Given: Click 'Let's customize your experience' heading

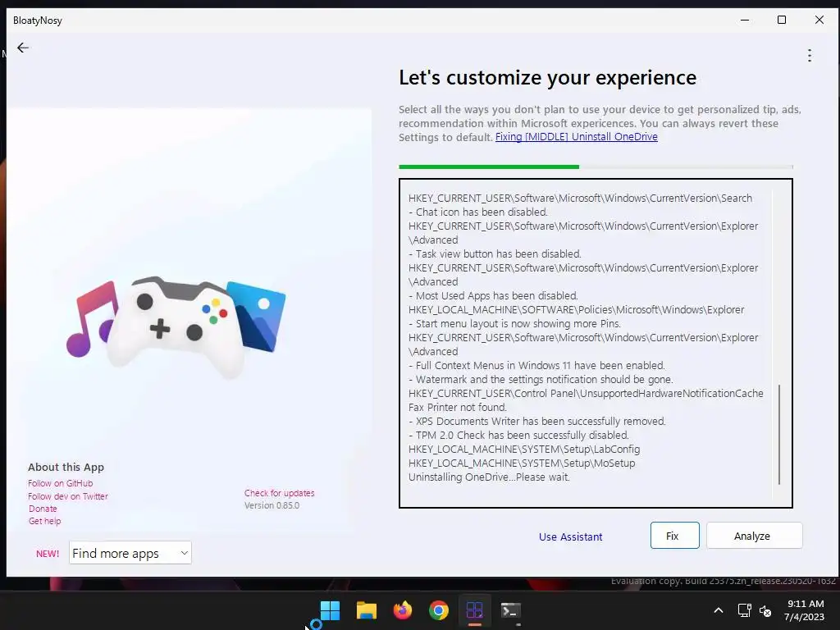Looking at the screenshot, I should pyautogui.click(x=547, y=78).
